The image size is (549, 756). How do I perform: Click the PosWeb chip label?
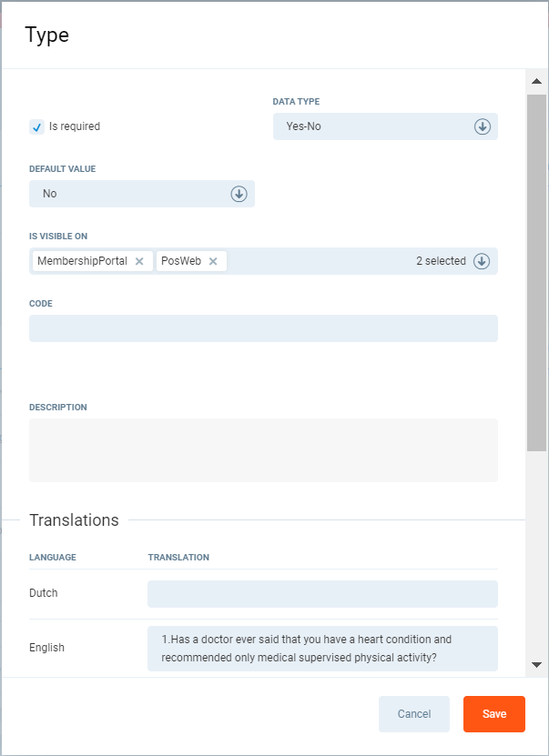tap(181, 261)
